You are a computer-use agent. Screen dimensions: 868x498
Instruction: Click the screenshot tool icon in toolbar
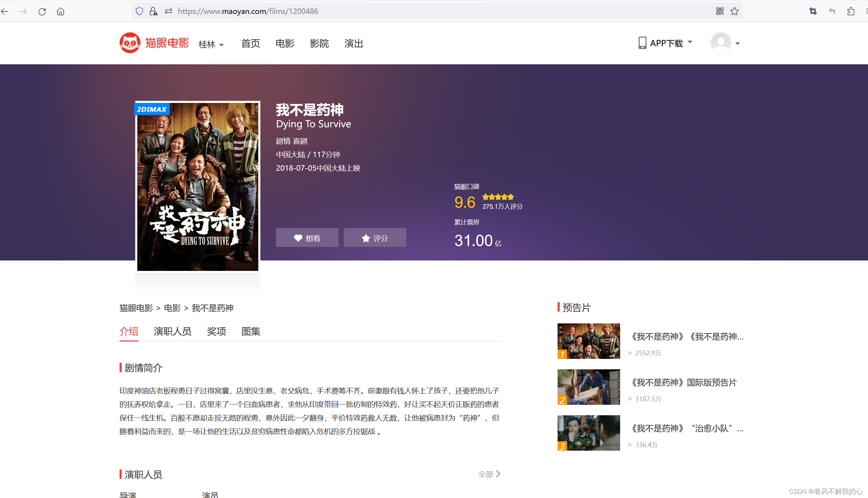pos(812,11)
